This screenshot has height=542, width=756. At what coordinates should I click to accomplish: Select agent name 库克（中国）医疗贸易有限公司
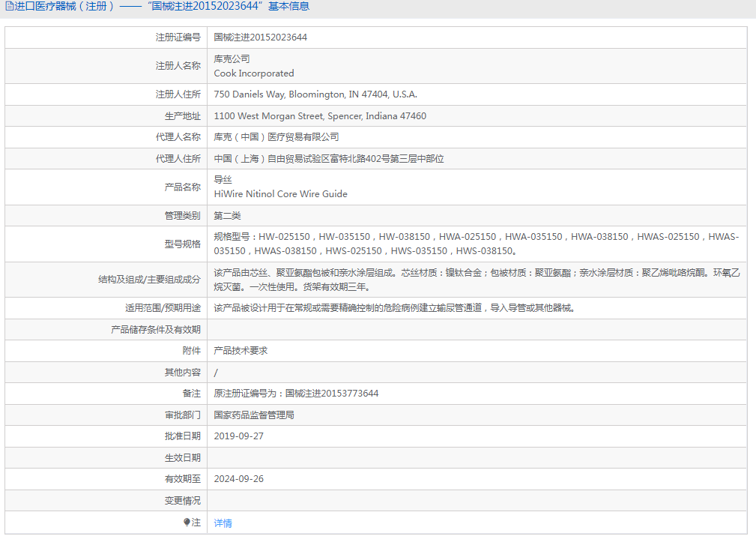[276, 137]
